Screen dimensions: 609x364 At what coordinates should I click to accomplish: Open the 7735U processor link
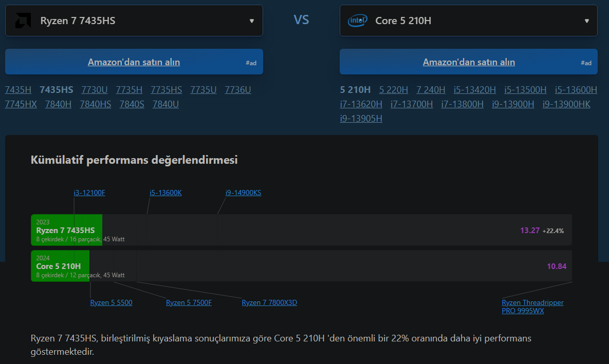[x=203, y=90]
